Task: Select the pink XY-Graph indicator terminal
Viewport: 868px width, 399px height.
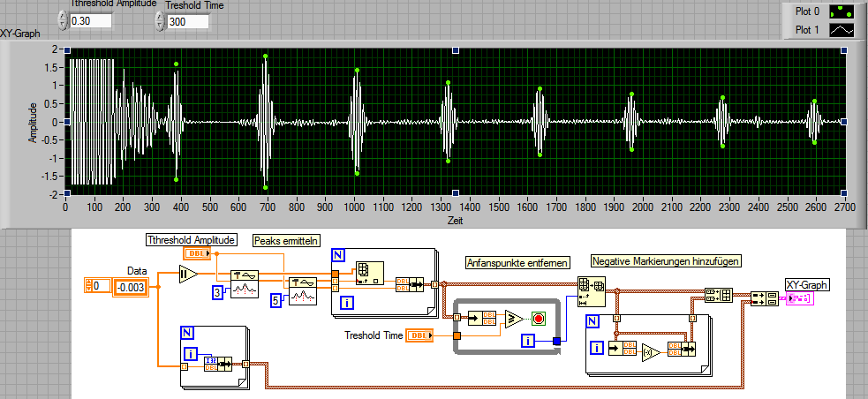Action: pyautogui.click(x=800, y=299)
